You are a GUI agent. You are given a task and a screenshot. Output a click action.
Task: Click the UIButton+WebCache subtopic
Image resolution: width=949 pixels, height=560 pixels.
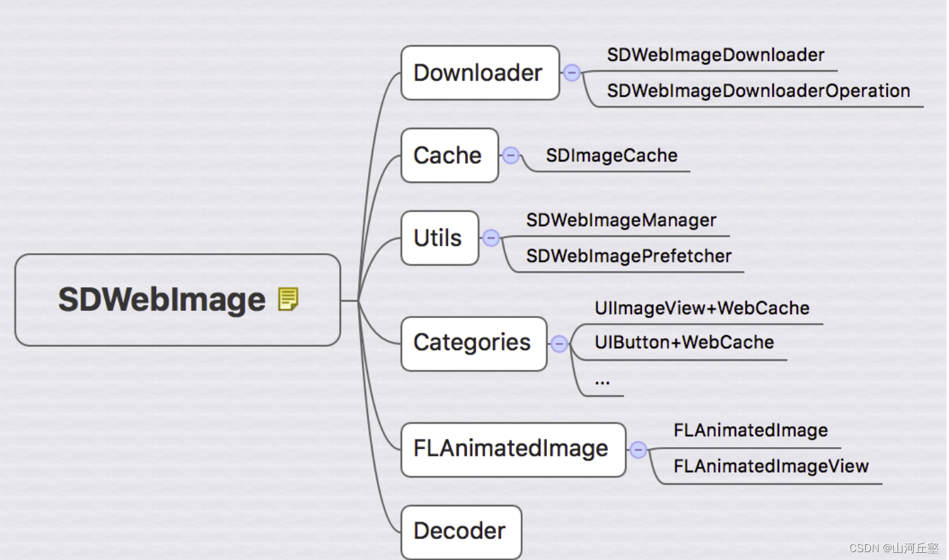pyautogui.click(x=684, y=342)
